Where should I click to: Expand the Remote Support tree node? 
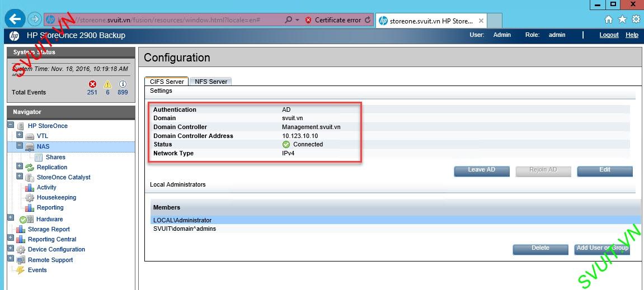[10, 258]
